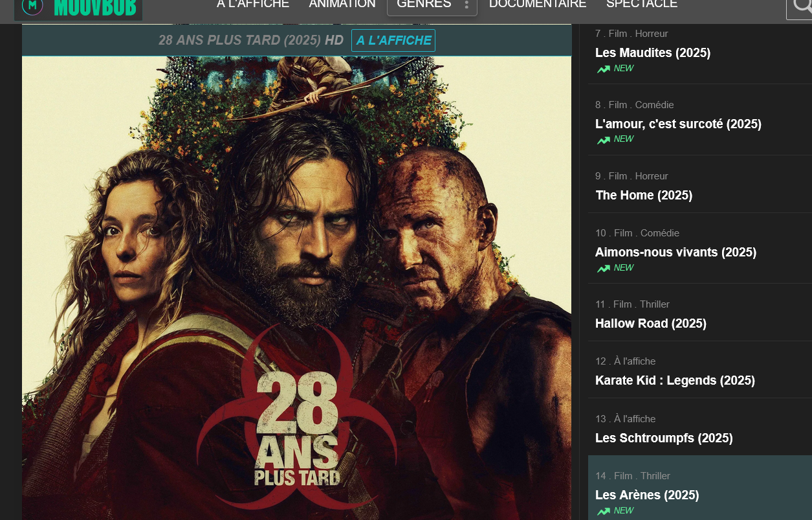
Task: Go to the ANIMATION section
Action: [x=342, y=5]
